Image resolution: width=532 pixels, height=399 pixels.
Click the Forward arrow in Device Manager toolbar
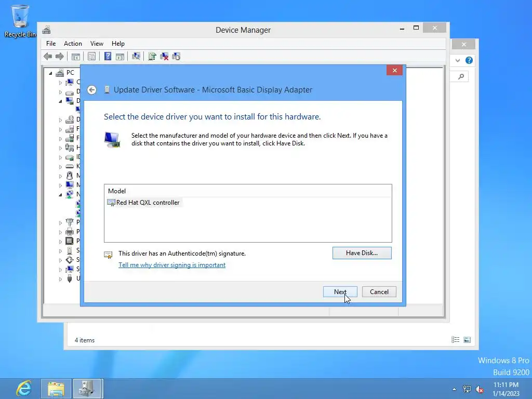[59, 56]
